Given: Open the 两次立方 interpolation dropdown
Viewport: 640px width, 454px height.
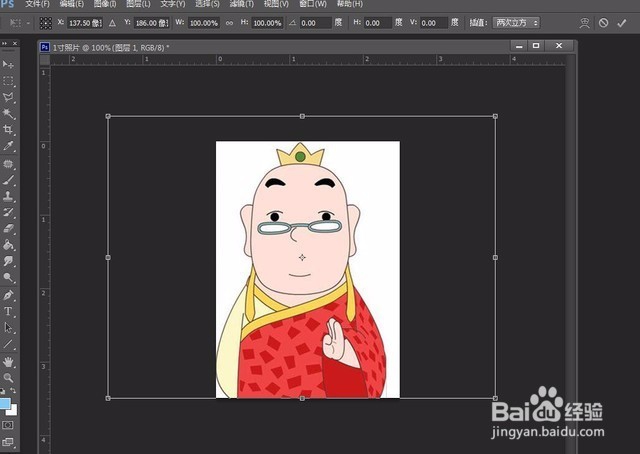Looking at the screenshot, I should tap(516, 23).
